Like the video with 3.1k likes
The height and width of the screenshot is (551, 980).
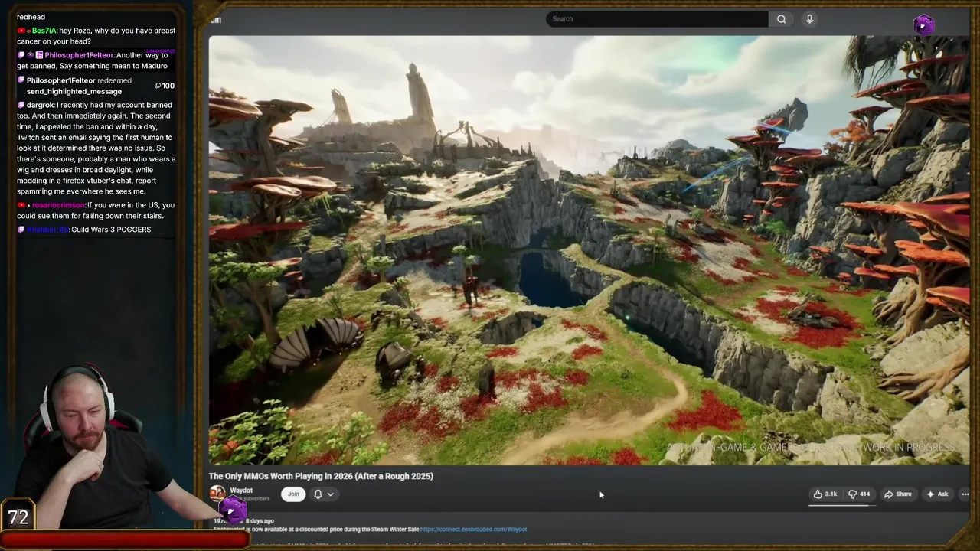pos(825,494)
